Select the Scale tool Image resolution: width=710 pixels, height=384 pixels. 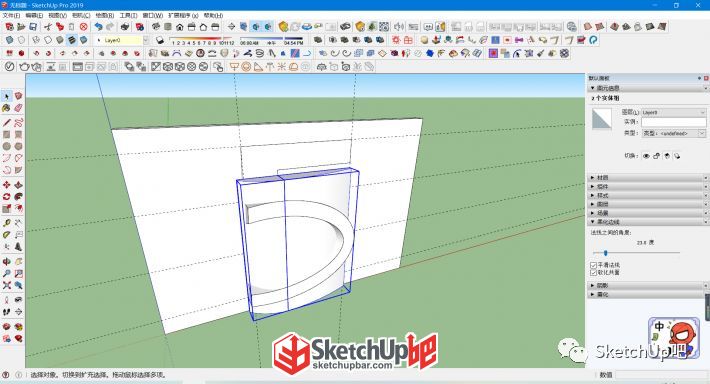click(x=6, y=208)
